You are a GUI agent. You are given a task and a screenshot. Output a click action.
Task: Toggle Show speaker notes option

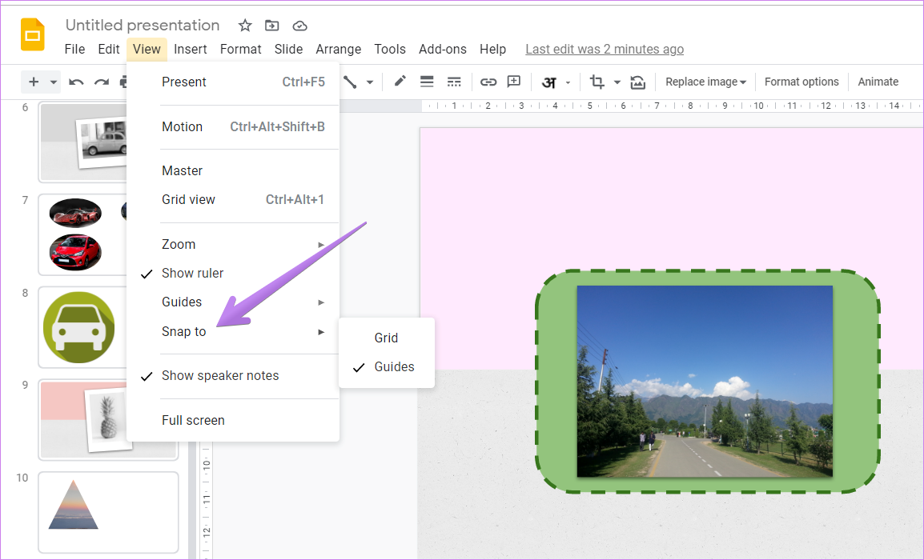pyautogui.click(x=219, y=375)
